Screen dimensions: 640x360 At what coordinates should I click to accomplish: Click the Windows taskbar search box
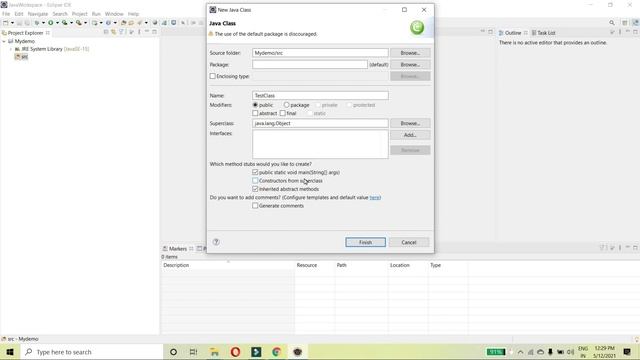[92, 352]
